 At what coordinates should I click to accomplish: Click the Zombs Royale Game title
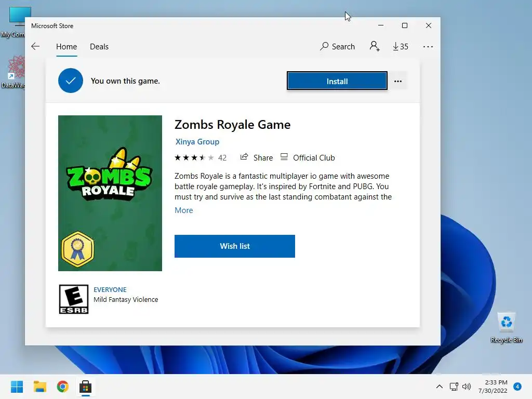tap(232, 125)
